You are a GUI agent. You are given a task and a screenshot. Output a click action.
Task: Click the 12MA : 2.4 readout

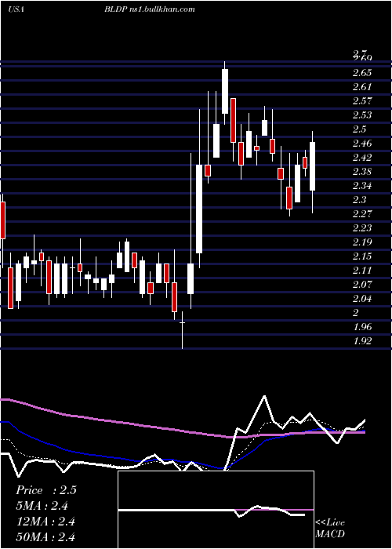pos(45,522)
